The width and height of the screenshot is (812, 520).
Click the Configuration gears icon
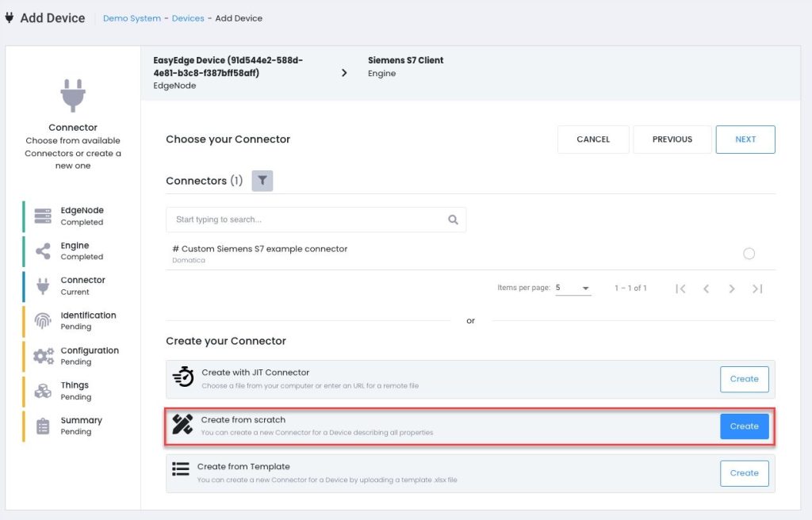tap(44, 356)
